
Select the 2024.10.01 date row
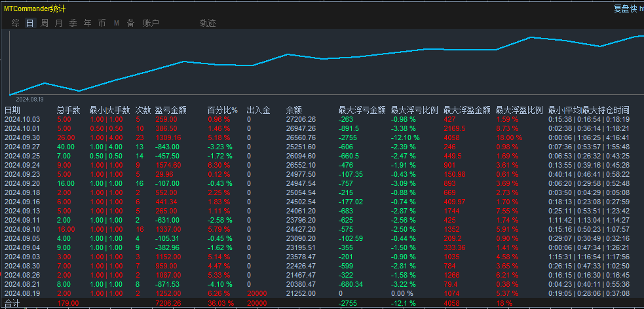[22, 128]
